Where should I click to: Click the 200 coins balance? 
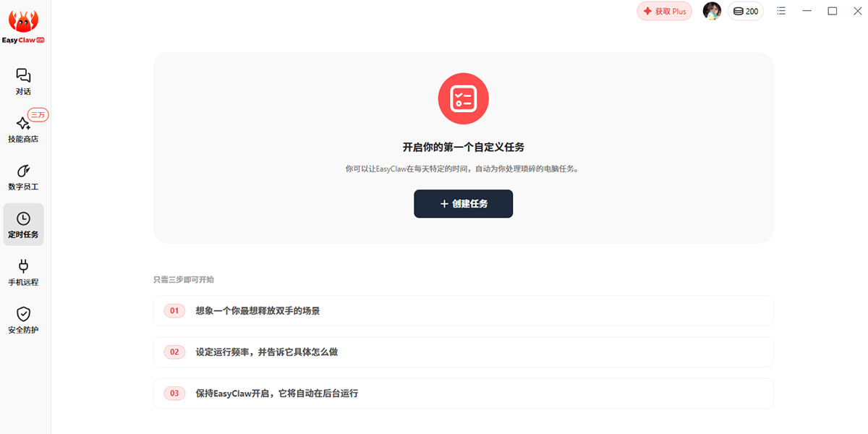746,12
